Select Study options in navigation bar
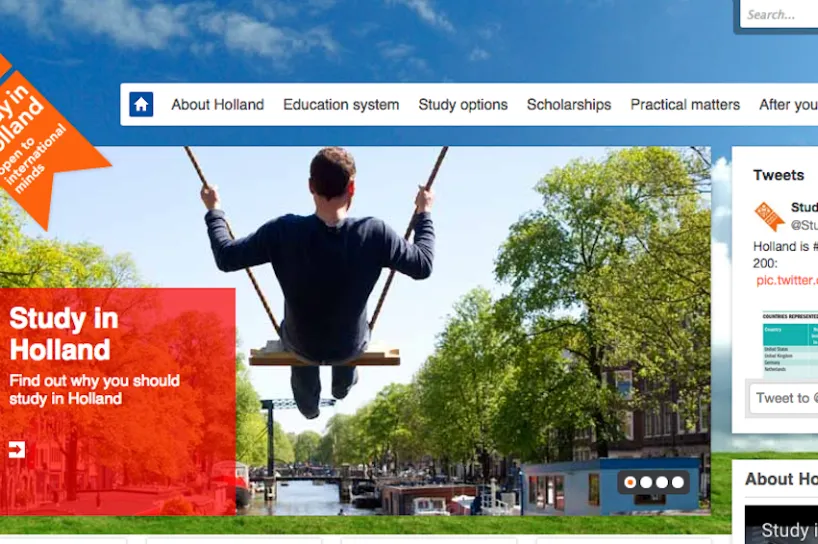This screenshot has height=544, width=818. [463, 105]
